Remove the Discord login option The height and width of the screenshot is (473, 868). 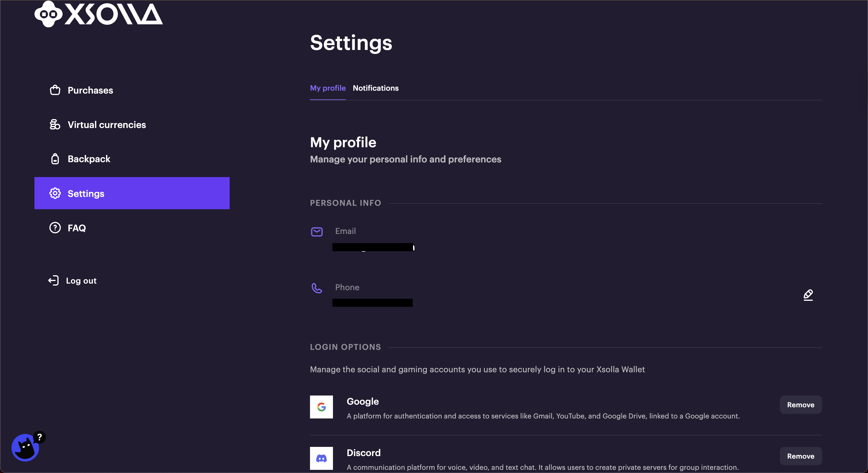(800, 456)
